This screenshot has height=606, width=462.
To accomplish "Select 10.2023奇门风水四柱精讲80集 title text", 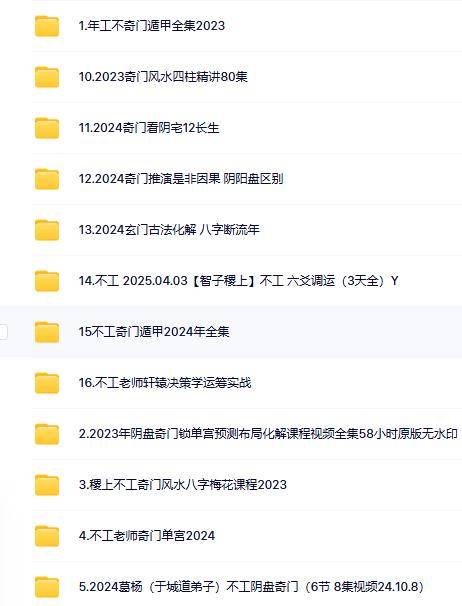I will [x=163, y=77].
